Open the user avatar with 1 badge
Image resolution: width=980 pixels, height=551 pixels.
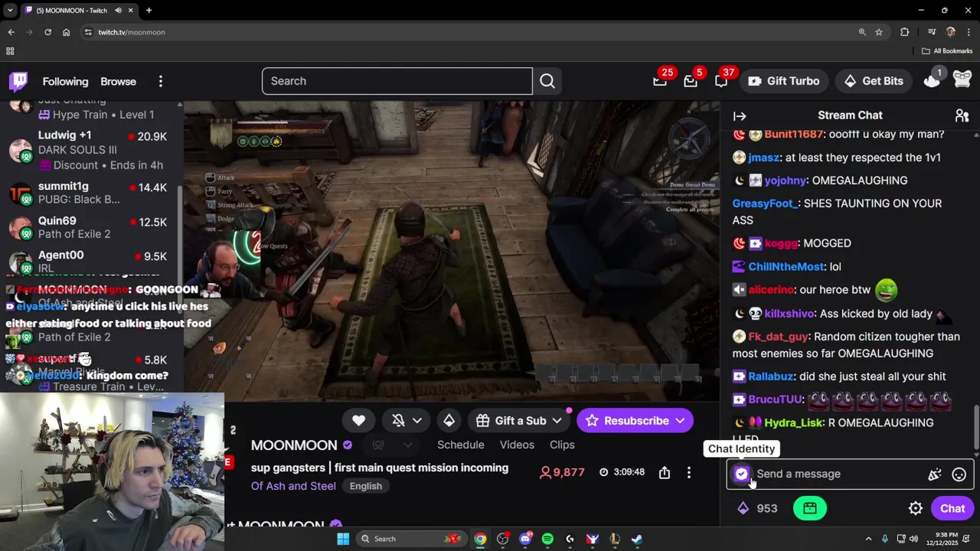(932, 80)
